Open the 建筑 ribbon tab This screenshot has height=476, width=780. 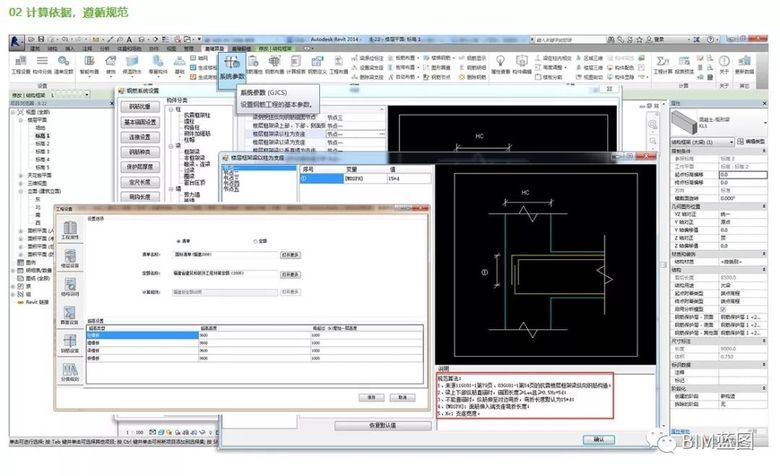click(x=36, y=47)
